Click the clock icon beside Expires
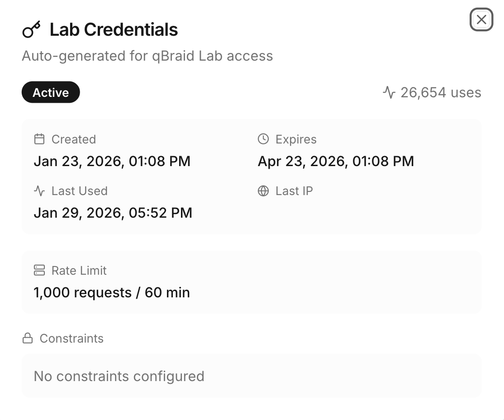Screen dimensions: 504x420 pyautogui.click(x=263, y=139)
